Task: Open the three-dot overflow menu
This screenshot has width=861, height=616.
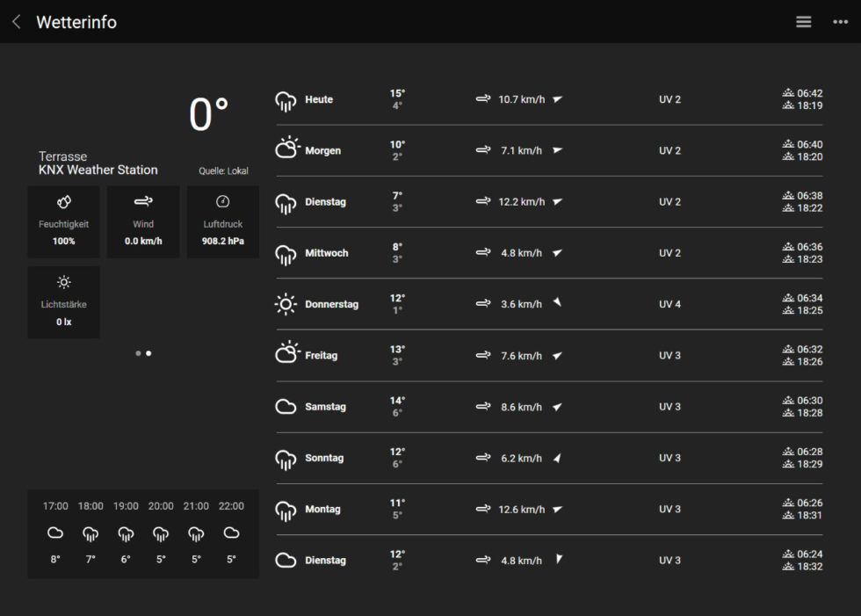Action: [x=840, y=21]
